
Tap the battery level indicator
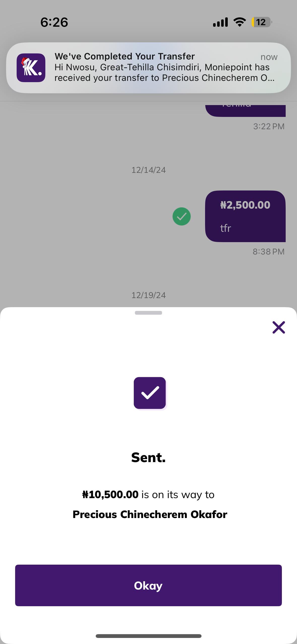pos(261,22)
